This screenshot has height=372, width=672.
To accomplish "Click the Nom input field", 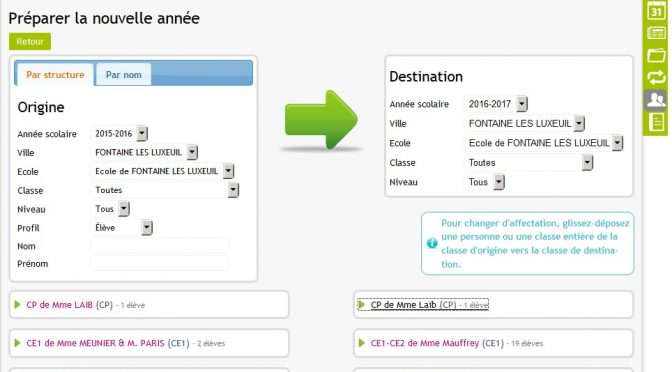I will tap(159, 246).
